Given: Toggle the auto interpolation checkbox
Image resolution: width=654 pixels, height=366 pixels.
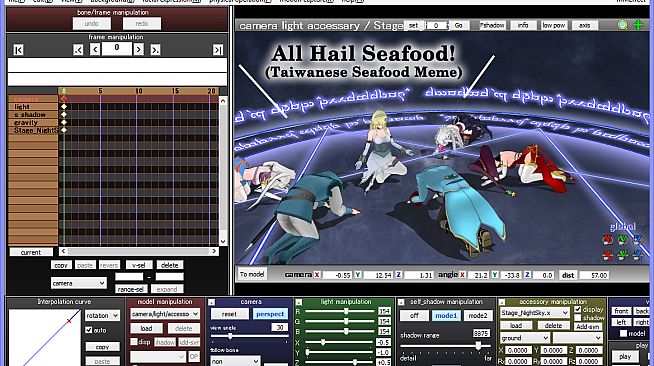Looking at the screenshot, I should tap(88, 330).
